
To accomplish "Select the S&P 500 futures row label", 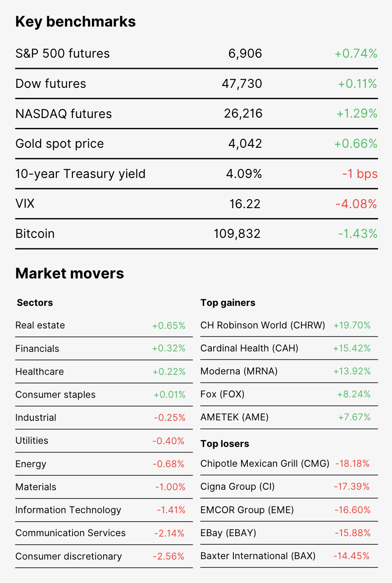I will tap(62, 54).
